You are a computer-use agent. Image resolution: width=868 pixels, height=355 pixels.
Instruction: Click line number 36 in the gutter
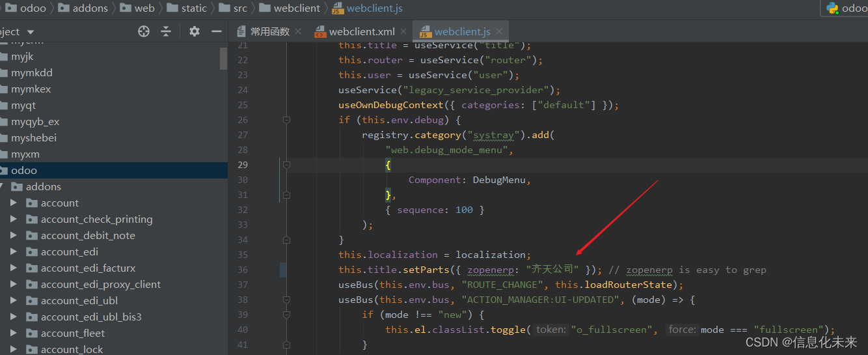click(242, 270)
